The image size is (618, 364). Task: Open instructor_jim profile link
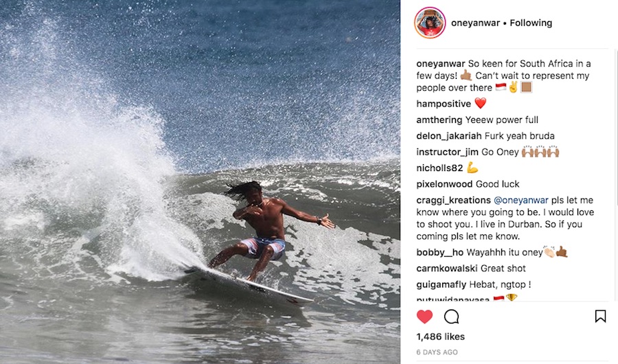point(447,152)
